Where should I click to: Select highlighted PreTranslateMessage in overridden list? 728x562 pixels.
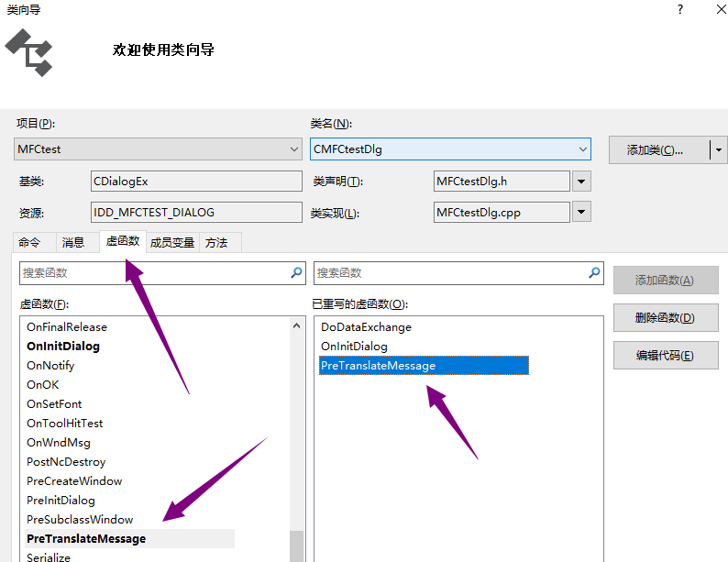(424, 366)
